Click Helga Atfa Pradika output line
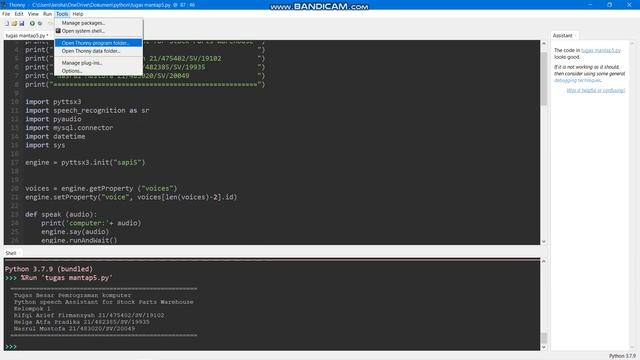This screenshot has width=640, height=360. tap(82, 322)
